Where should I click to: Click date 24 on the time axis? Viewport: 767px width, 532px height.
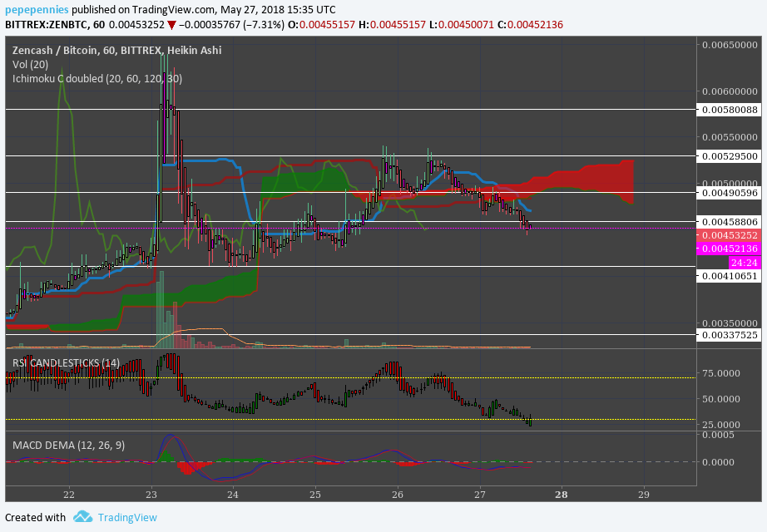click(x=233, y=495)
